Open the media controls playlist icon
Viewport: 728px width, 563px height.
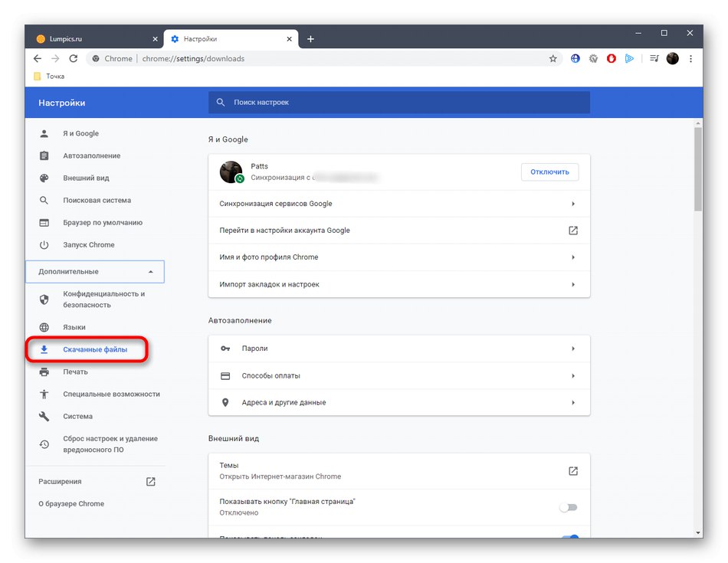(x=653, y=58)
